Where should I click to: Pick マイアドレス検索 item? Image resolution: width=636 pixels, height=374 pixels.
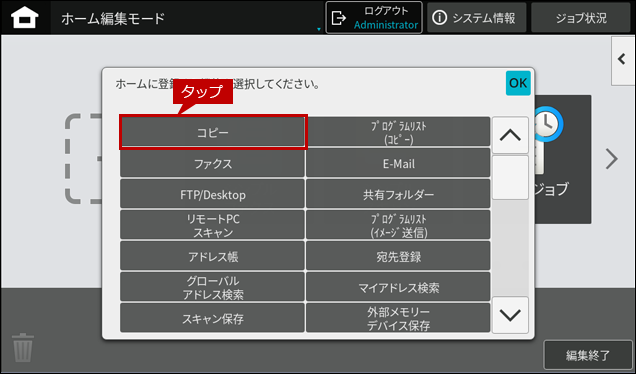coord(398,287)
